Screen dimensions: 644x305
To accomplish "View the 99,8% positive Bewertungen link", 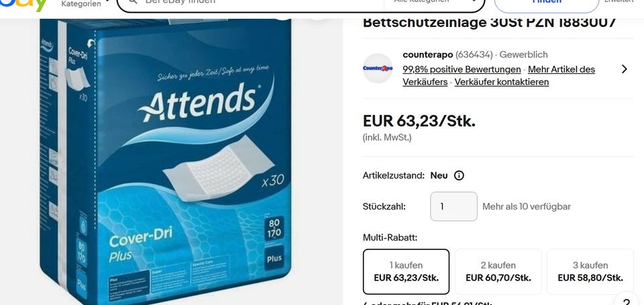I will click(x=462, y=69).
